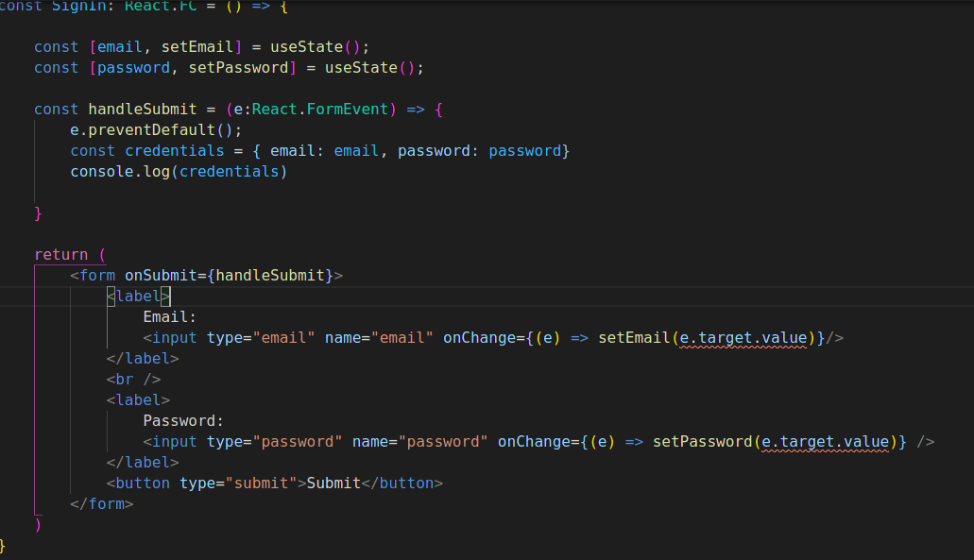Place cursor on setEmail in the useState declaration
974x560 pixels.
tap(197, 47)
